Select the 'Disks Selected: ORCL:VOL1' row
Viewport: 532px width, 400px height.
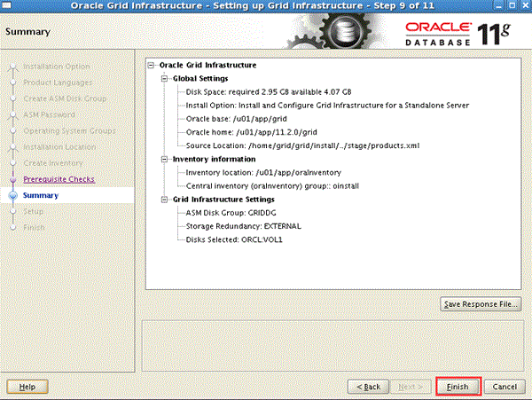click(234, 239)
